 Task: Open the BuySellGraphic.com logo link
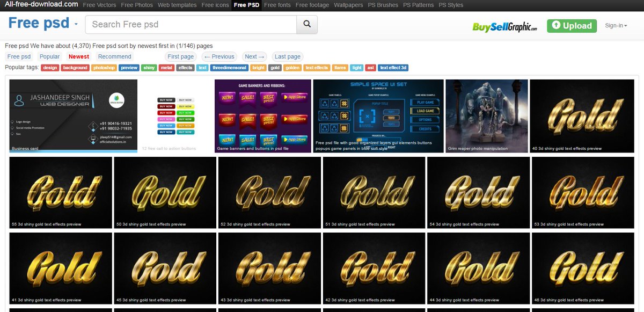click(504, 26)
